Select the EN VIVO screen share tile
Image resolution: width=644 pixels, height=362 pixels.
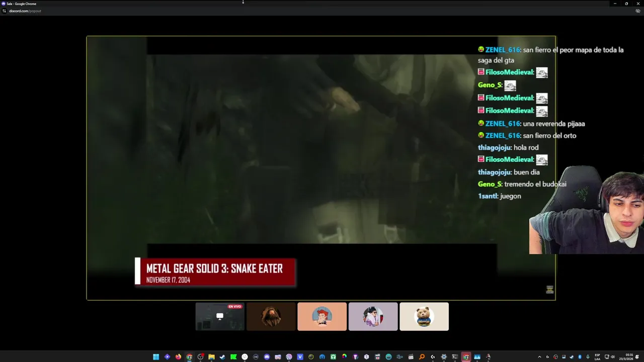(x=220, y=316)
